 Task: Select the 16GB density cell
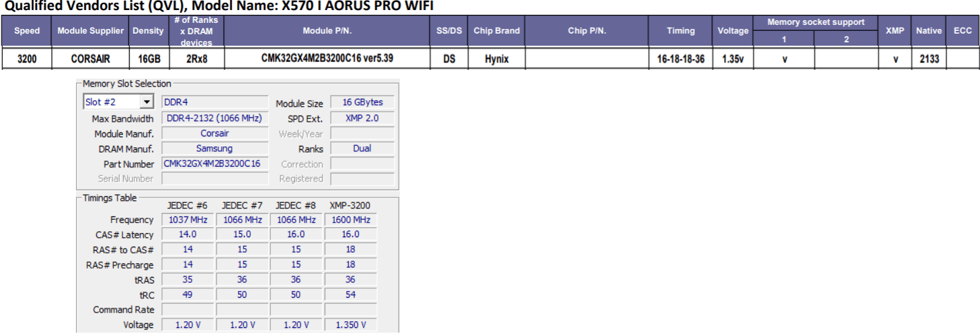(x=149, y=59)
